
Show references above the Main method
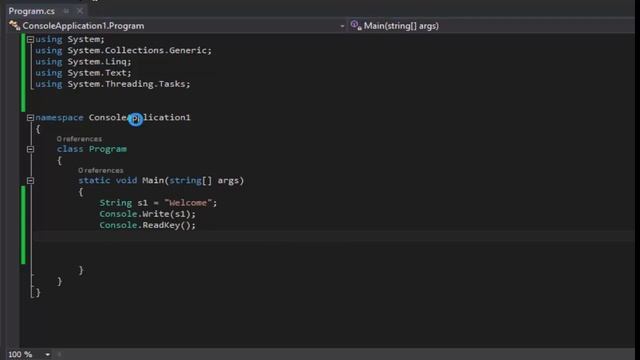point(100,171)
